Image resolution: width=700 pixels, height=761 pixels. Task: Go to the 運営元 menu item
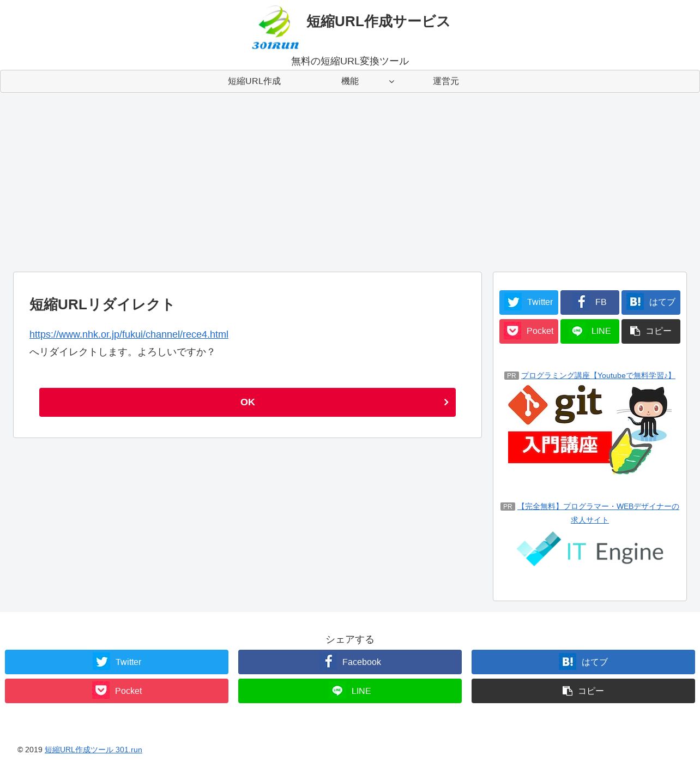pyautogui.click(x=446, y=81)
